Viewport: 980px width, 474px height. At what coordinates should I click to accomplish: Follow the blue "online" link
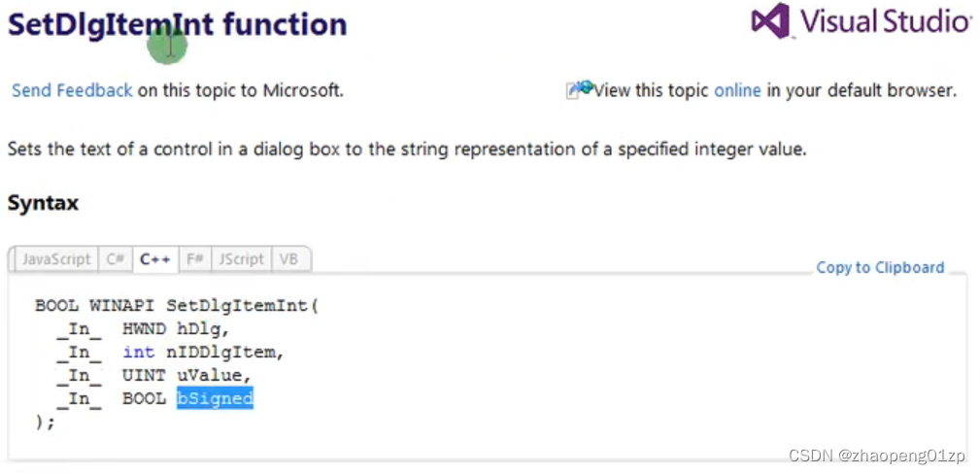(737, 90)
